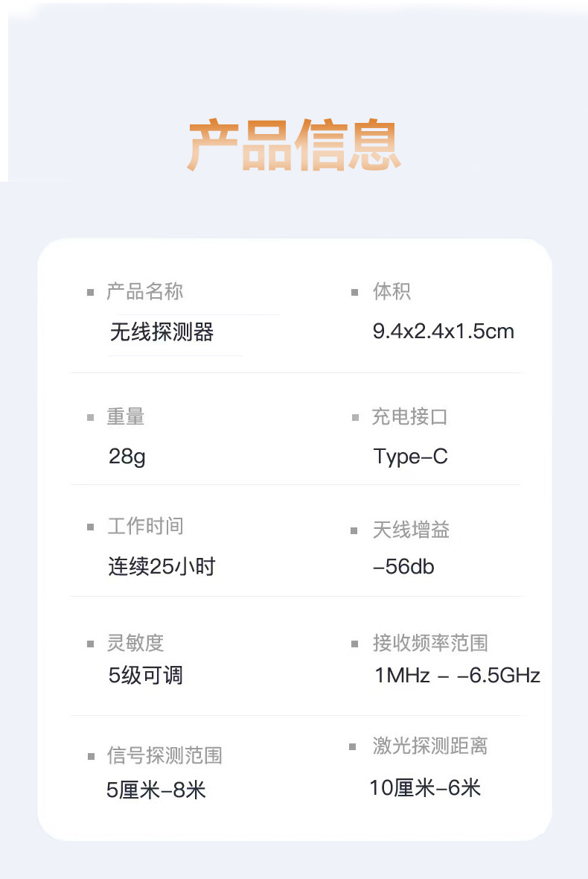This screenshot has height=879, width=588.
Task: Click the bullet square beside 体积
Action: [355, 292]
